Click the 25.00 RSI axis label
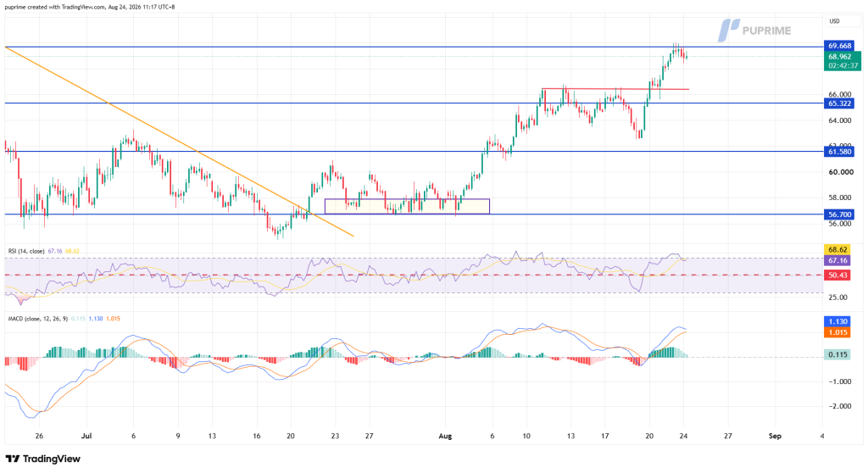This screenshot has height=473, width=868. tap(838, 298)
